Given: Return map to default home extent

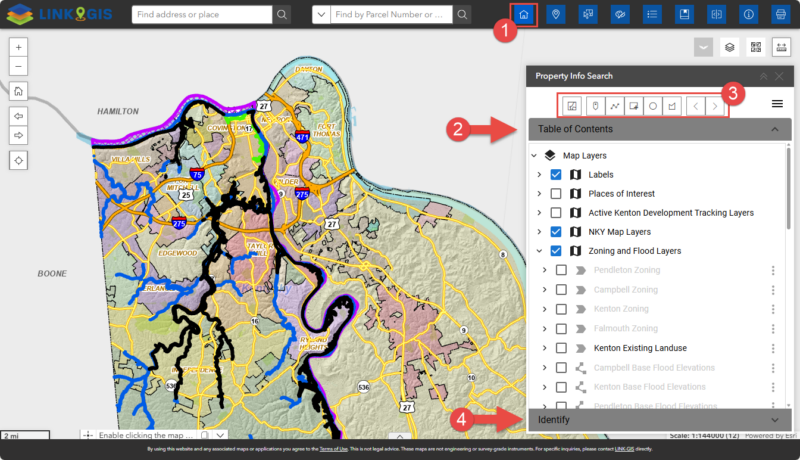Looking at the screenshot, I should 18,91.
